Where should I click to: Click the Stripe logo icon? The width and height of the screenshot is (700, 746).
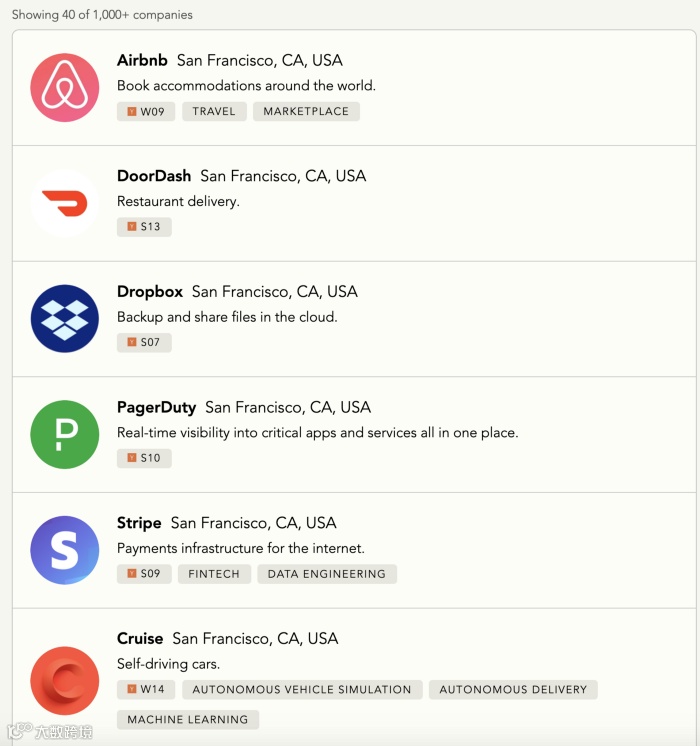65,550
